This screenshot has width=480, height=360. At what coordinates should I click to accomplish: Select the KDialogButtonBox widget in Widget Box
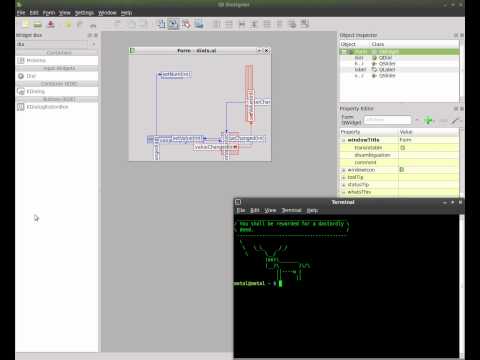click(x=57, y=107)
